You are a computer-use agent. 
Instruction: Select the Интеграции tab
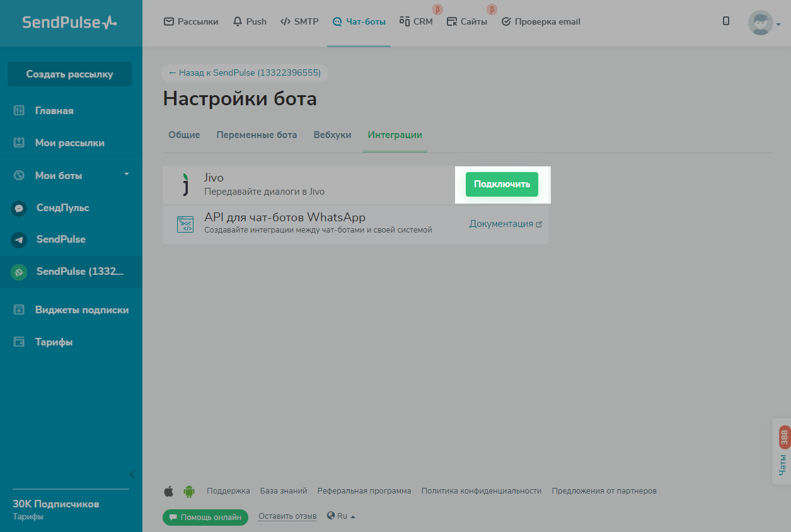point(395,135)
